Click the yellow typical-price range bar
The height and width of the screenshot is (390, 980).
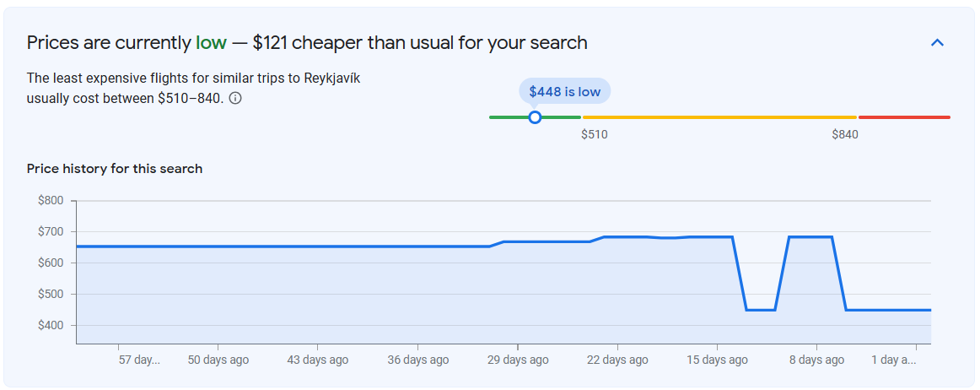point(719,117)
